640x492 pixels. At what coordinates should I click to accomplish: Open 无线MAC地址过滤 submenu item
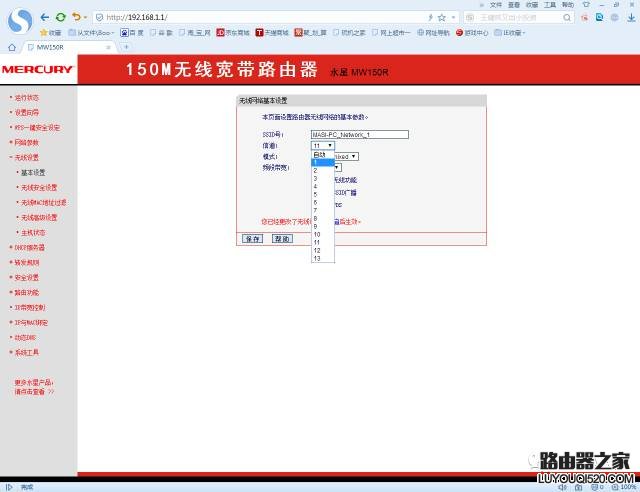(x=44, y=203)
